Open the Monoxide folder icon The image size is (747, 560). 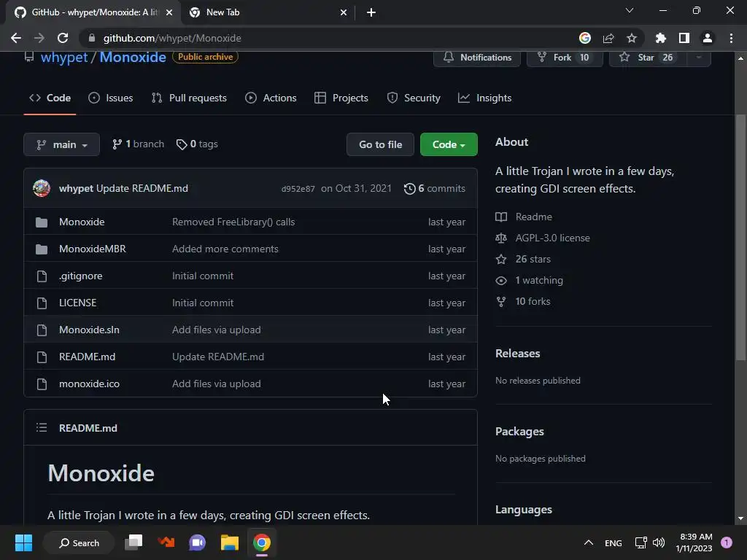[42, 222]
